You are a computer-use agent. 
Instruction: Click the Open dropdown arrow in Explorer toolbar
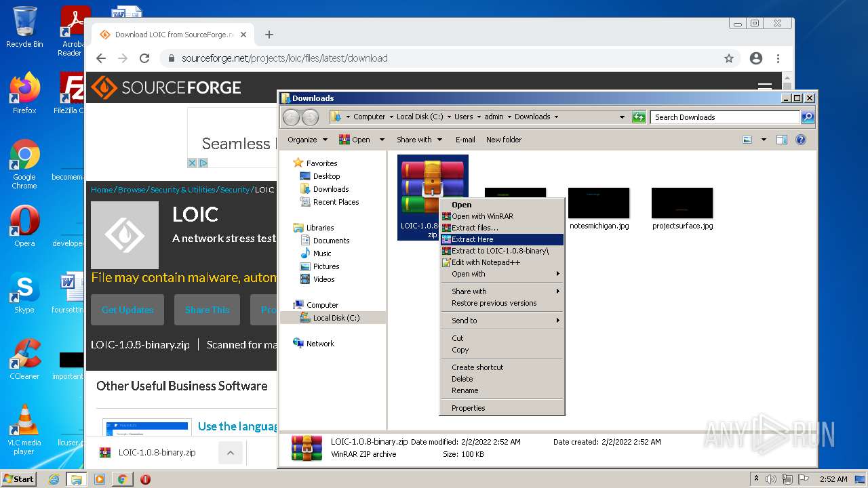click(382, 140)
